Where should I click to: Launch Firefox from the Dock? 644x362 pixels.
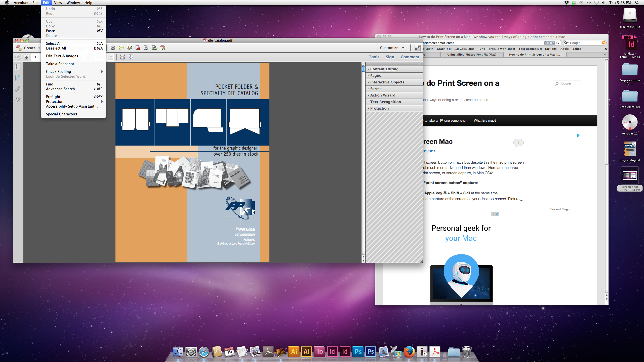click(x=409, y=351)
